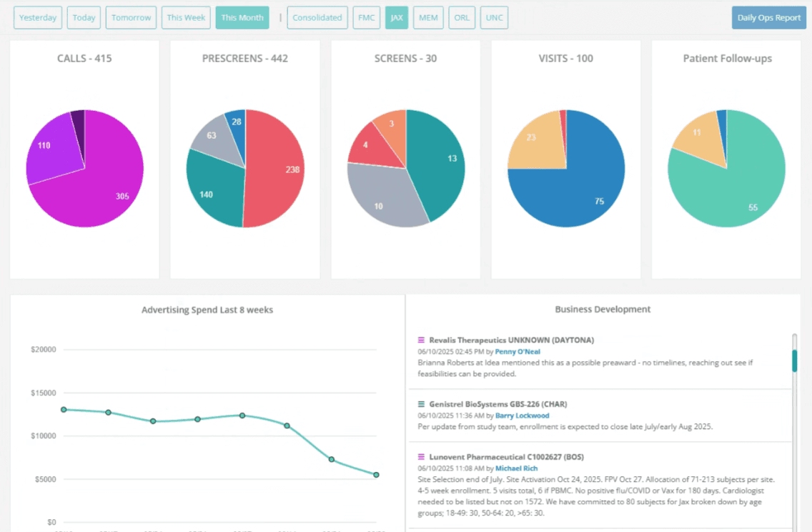Click the $20000 axis label

(44, 350)
